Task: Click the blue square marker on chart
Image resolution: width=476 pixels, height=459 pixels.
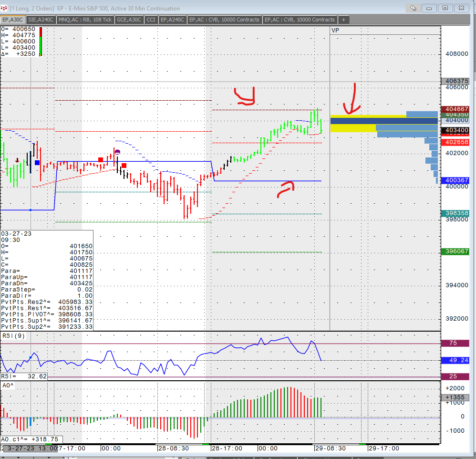Action: tap(37, 163)
